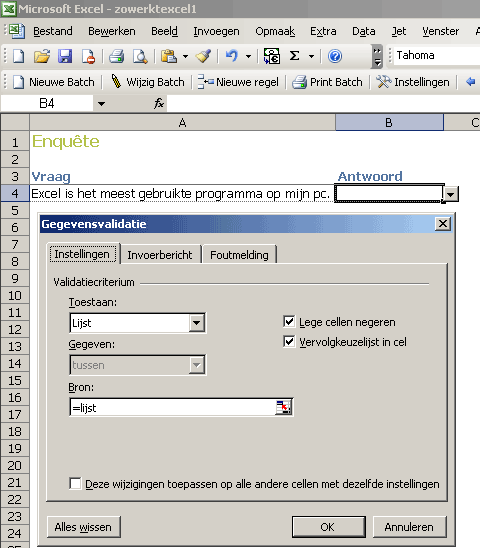Open the cell B4 validation dropdown arrow
Screen dimensions: 480x548
pos(451,194)
